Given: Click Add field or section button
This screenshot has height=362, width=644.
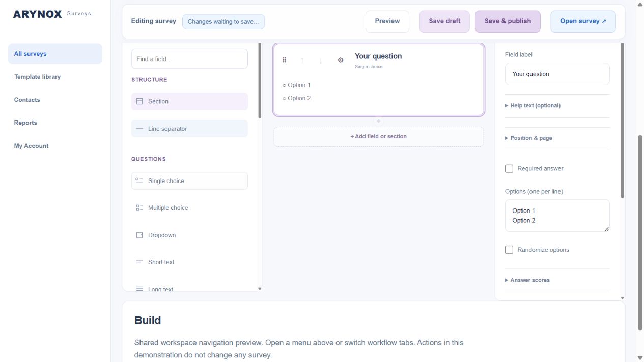Looking at the screenshot, I should pyautogui.click(x=378, y=137).
